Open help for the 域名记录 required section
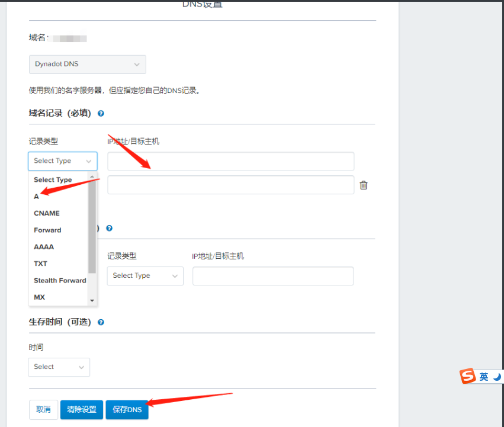Image resolution: width=504 pixels, height=427 pixels. (x=101, y=113)
